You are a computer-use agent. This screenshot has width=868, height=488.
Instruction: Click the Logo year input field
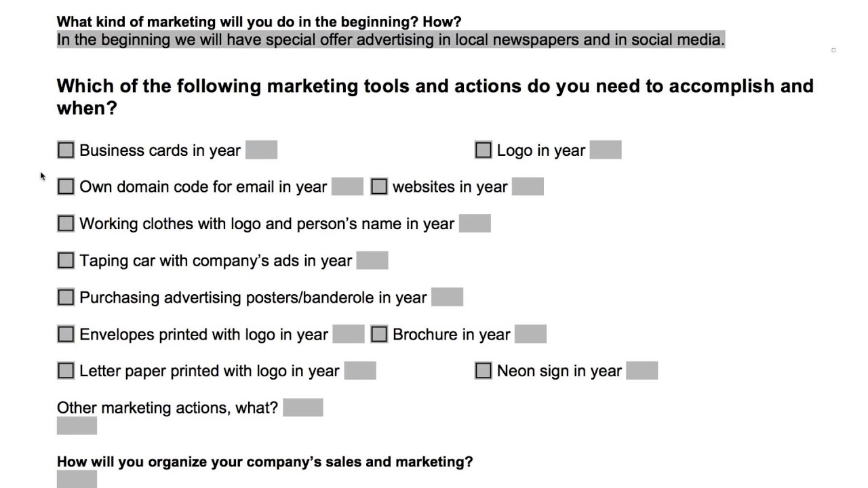pos(606,150)
